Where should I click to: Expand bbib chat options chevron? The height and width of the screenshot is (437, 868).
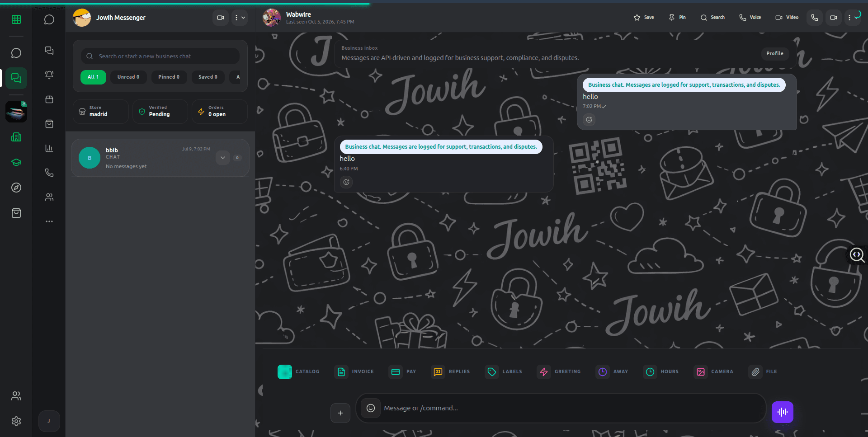click(223, 158)
